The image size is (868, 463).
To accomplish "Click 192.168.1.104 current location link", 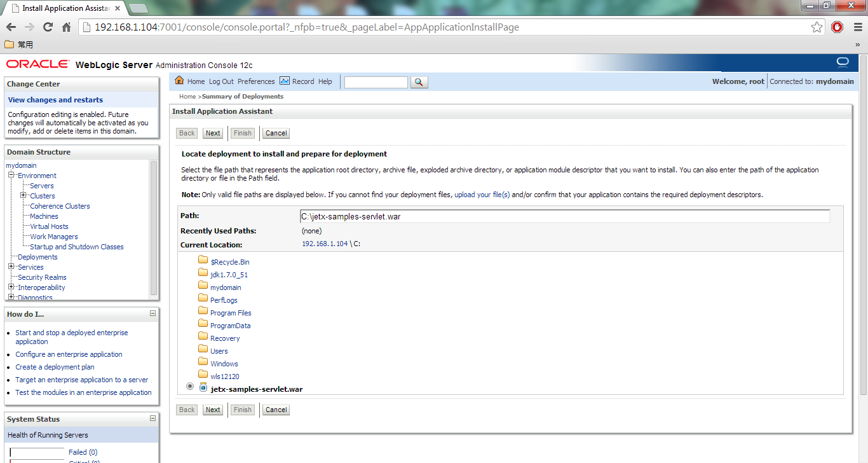I will point(325,244).
